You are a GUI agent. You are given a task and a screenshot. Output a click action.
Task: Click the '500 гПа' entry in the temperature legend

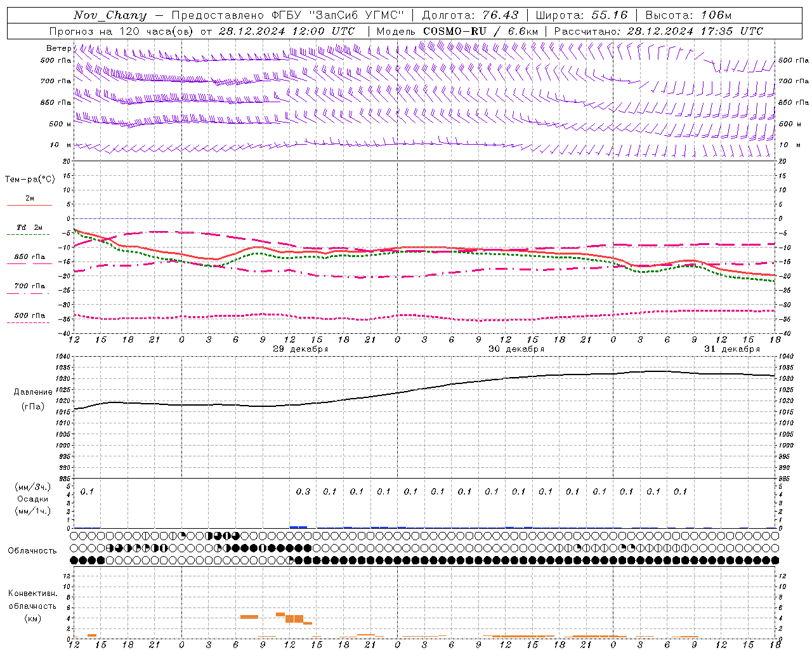click(30, 315)
